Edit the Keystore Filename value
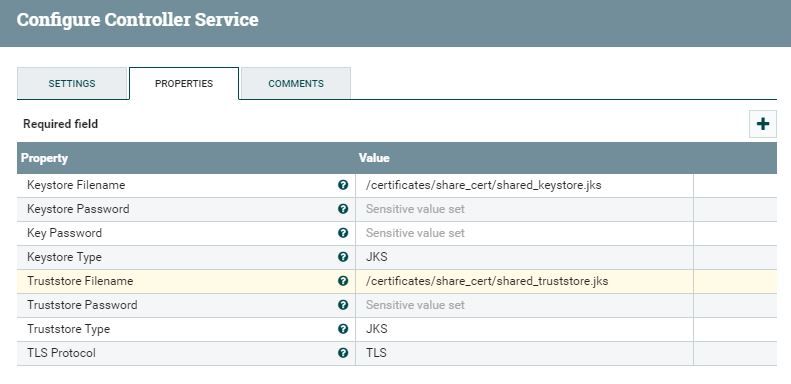The width and height of the screenshot is (791, 384). (x=524, y=185)
